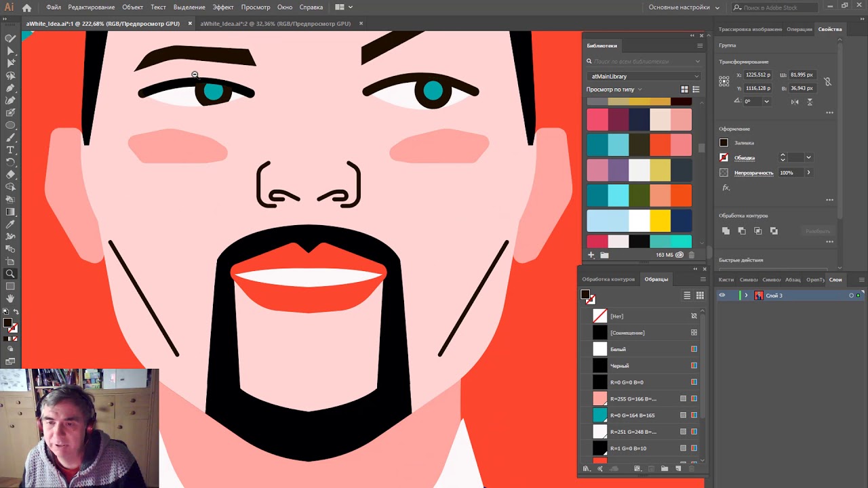The height and width of the screenshot is (488, 868).
Task: Open the Операции panel tab
Action: [800, 29]
